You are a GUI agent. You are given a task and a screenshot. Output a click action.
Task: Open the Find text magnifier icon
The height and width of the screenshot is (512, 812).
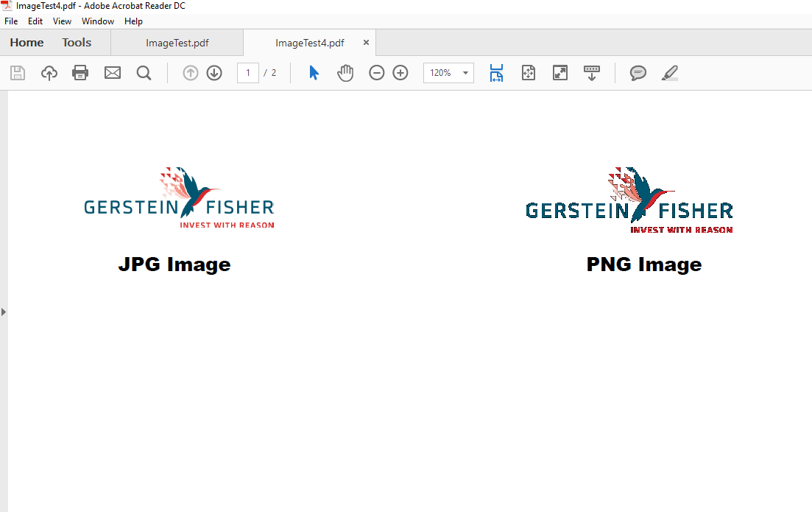click(x=144, y=73)
